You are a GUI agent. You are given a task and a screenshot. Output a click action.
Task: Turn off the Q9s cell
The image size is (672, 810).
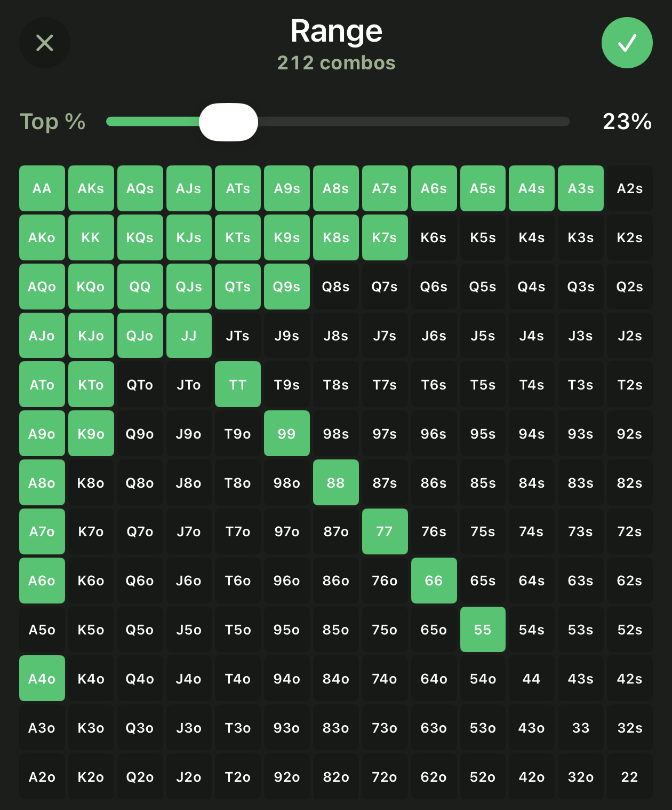point(287,287)
